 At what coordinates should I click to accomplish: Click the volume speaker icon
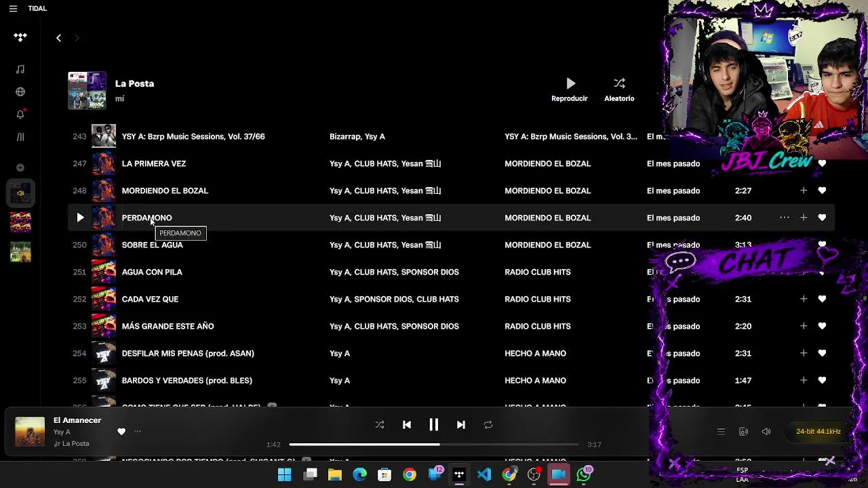766,432
